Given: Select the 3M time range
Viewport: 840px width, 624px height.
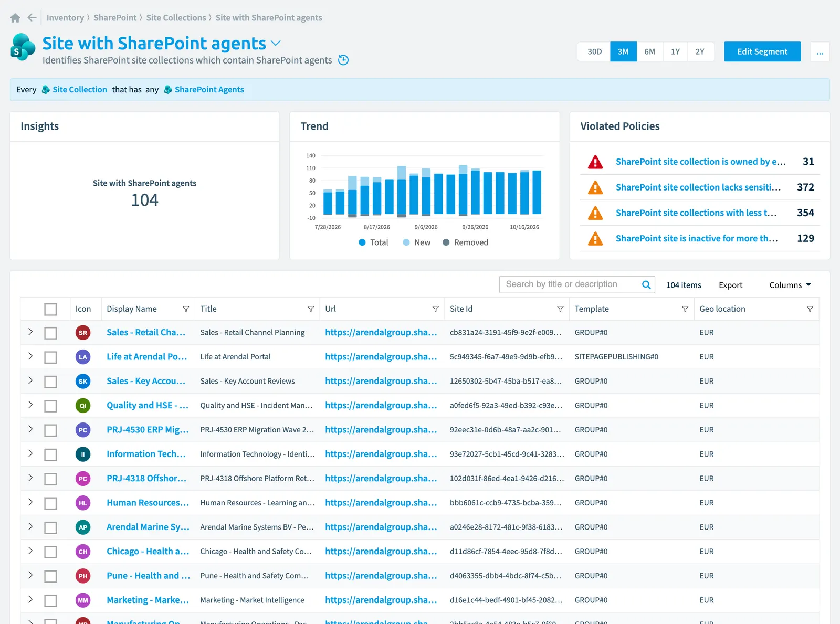Looking at the screenshot, I should point(623,51).
